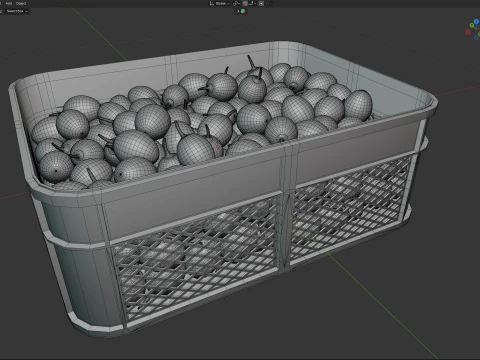Open the Object menu
480x360 pixels.
point(21,3)
